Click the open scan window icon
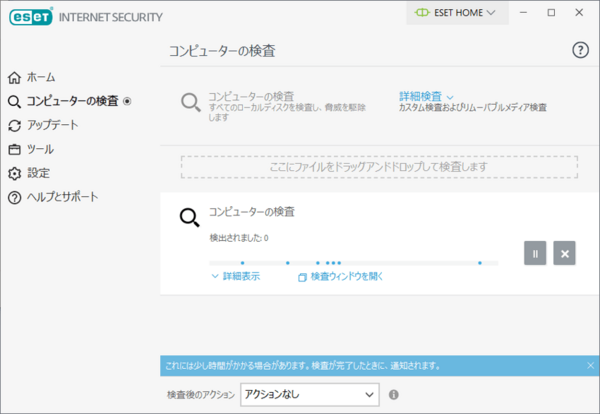 tap(302, 277)
